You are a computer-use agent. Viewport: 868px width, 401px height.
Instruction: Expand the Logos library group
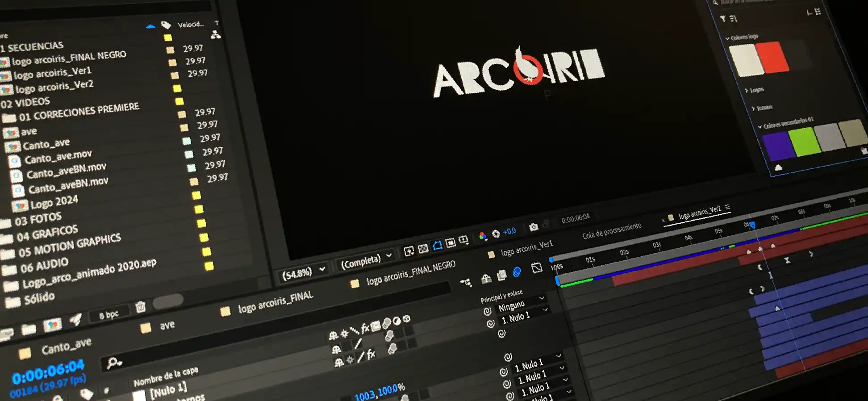point(747,91)
